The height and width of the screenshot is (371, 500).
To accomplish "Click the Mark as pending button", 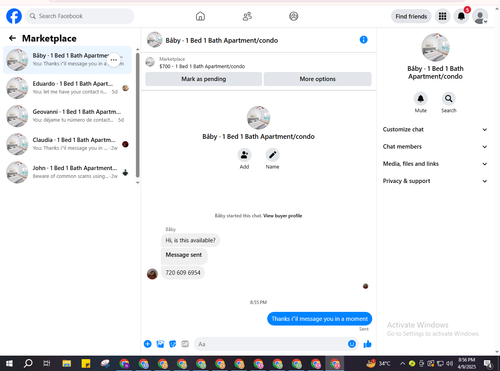I will [x=203, y=79].
